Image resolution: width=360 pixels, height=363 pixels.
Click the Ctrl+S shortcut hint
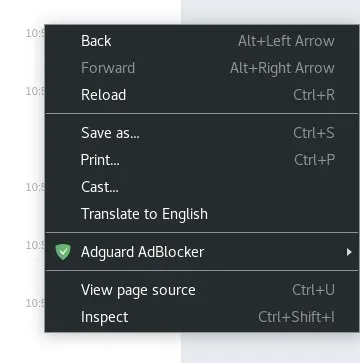314,133
